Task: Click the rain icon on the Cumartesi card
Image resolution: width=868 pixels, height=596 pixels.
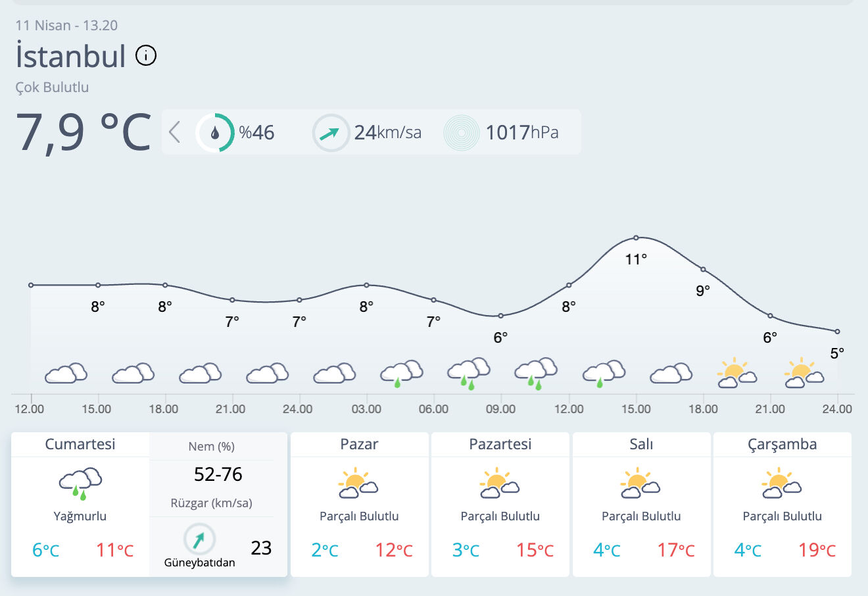Action: [79, 482]
